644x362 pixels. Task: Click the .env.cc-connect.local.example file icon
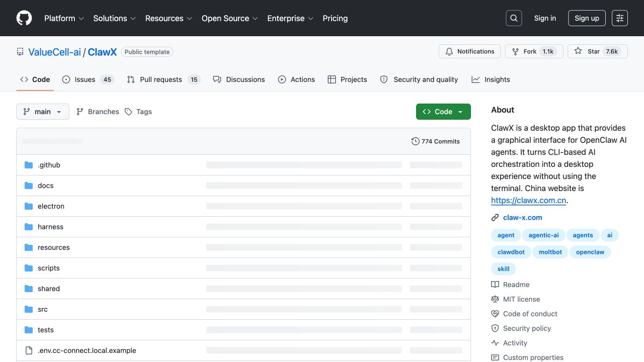29,350
